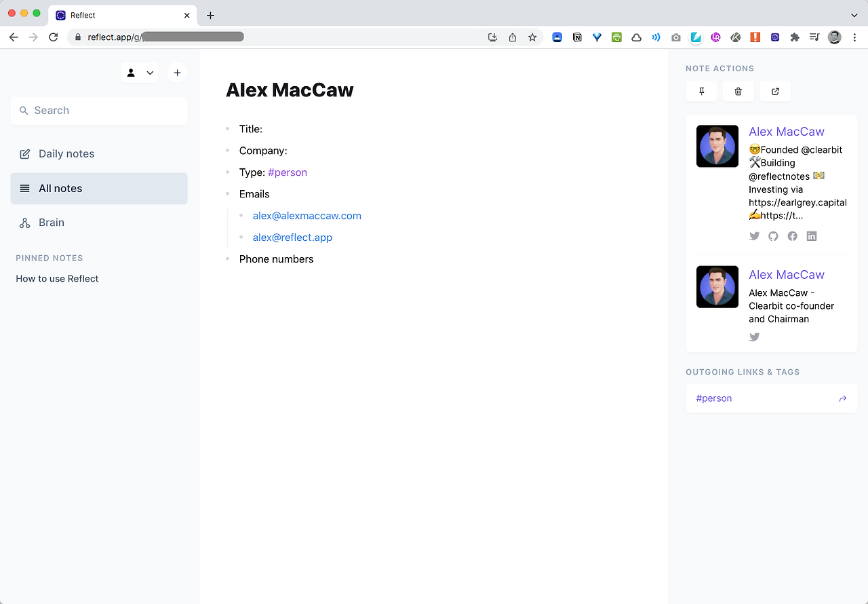
Task: Place cursor on the Title: line
Action: 251,129
